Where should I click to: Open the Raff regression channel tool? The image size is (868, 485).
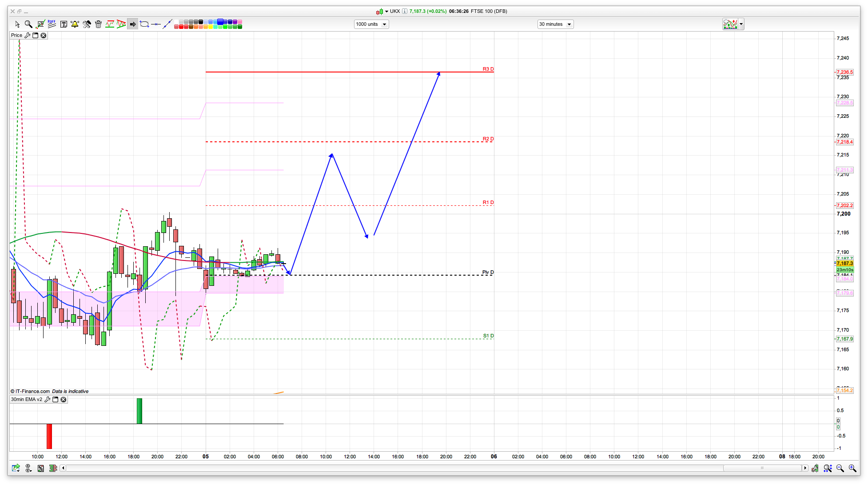coord(52,24)
